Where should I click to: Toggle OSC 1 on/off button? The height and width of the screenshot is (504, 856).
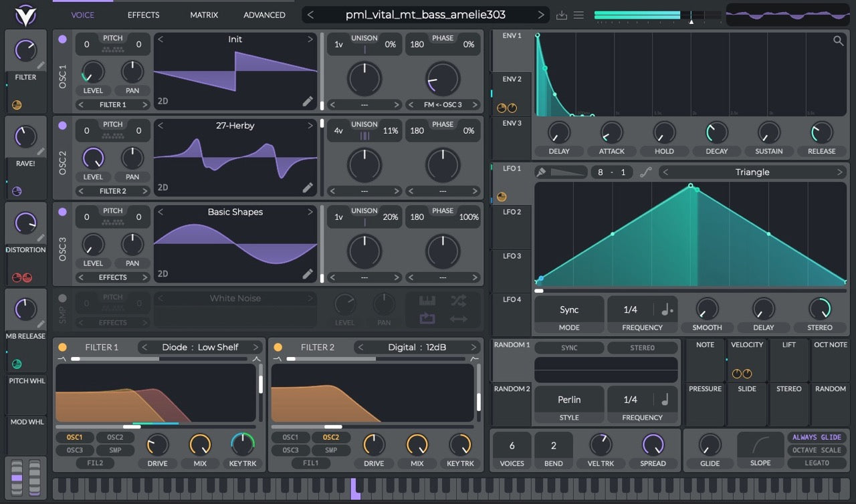pyautogui.click(x=62, y=39)
